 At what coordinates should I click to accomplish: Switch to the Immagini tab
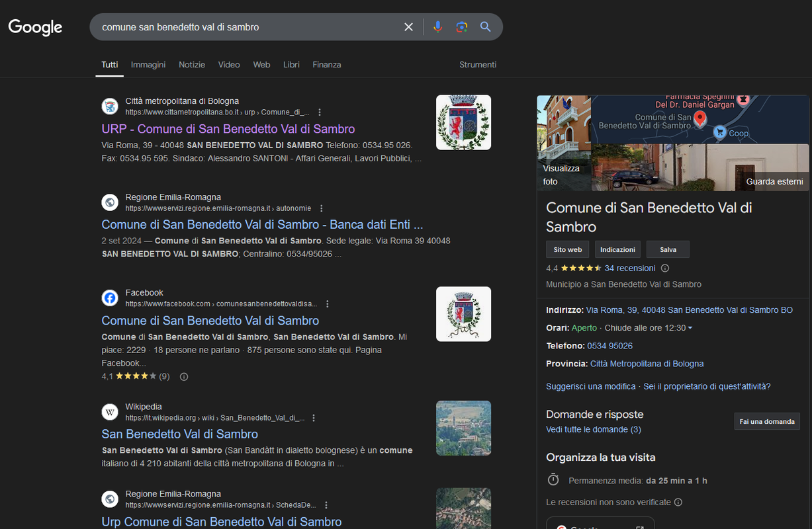(148, 65)
